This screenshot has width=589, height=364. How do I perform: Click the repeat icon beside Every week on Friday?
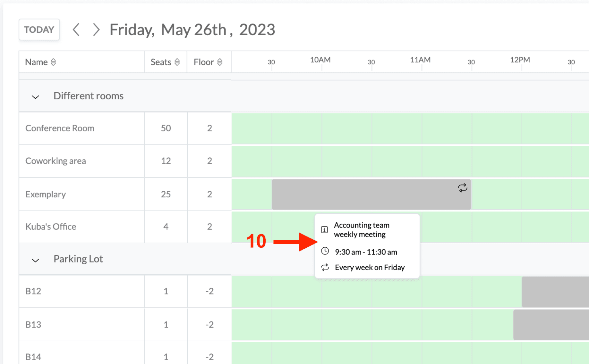click(x=325, y=267)
